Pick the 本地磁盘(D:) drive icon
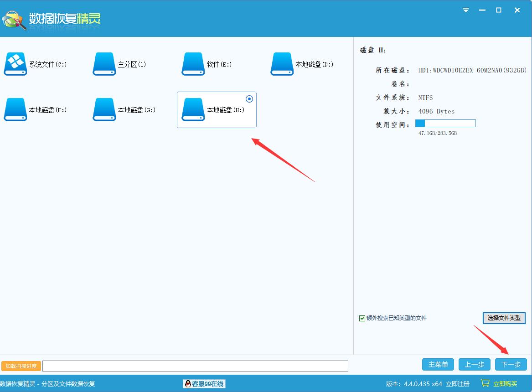 282,64
